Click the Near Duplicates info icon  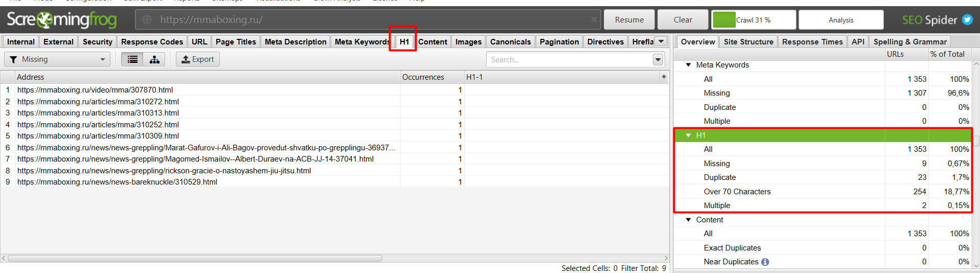point(765,262)
